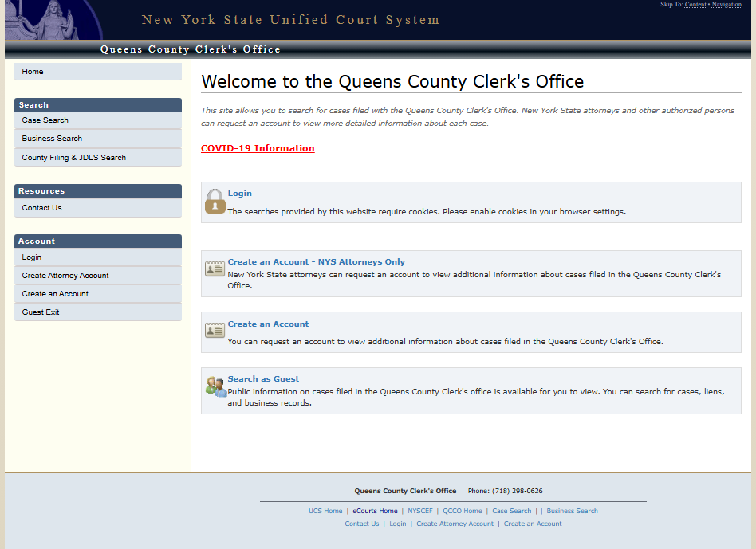Open Create an Account - NYS Attorneys Only link
The width and height of the screenshot is (756, 549).
click(x=316, y=261)
